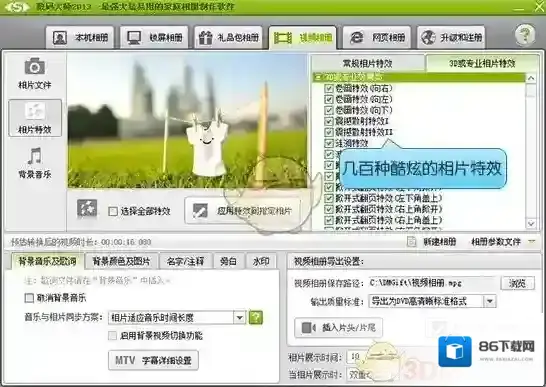Toggle 震撼散射特效I checkbox
The width and height of the screenshot is (546, 387).
328,121
